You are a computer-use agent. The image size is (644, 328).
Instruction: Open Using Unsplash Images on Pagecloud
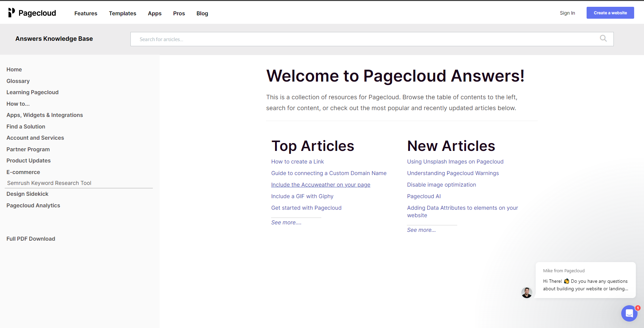point(455,161)
